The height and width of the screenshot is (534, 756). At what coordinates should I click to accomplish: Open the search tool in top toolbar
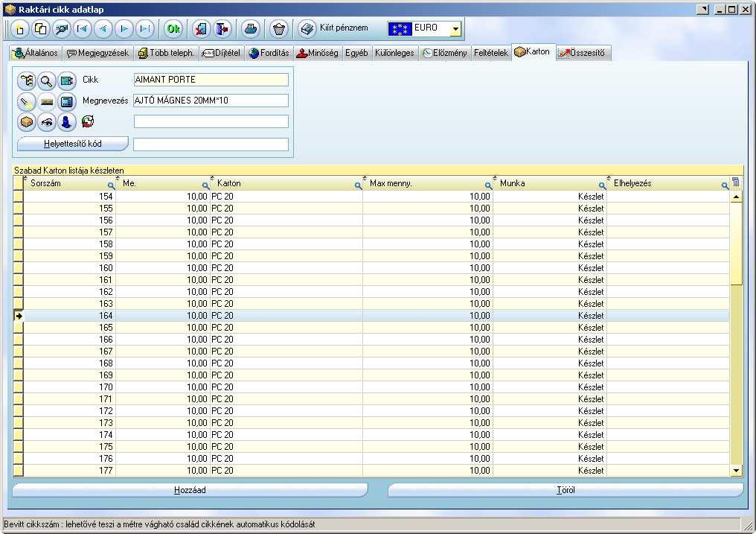61,30
